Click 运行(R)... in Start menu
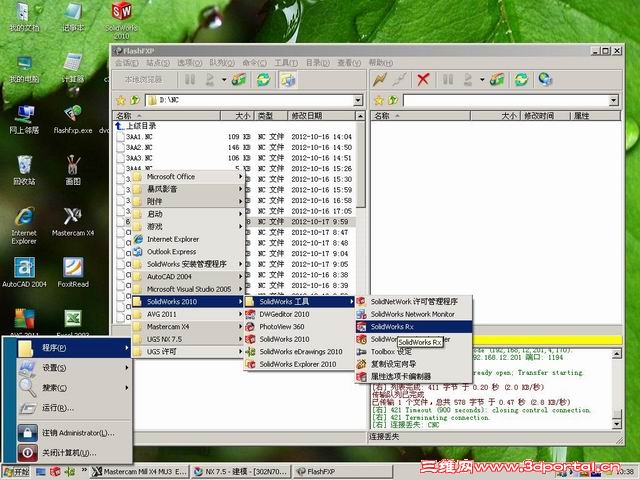Viewport: 640px width, 480px height. 73,408
